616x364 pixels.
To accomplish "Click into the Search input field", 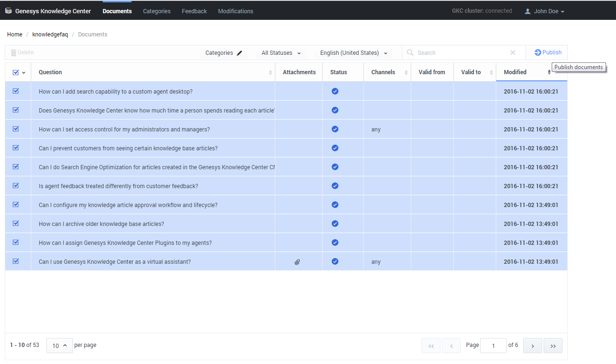I will pyautogui.click(x=461, y=52).
